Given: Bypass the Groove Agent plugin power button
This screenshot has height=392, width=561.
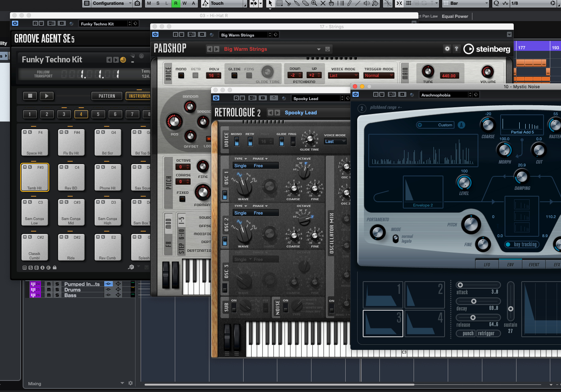Looking at the screenshot, I should [x=15, y=23].
